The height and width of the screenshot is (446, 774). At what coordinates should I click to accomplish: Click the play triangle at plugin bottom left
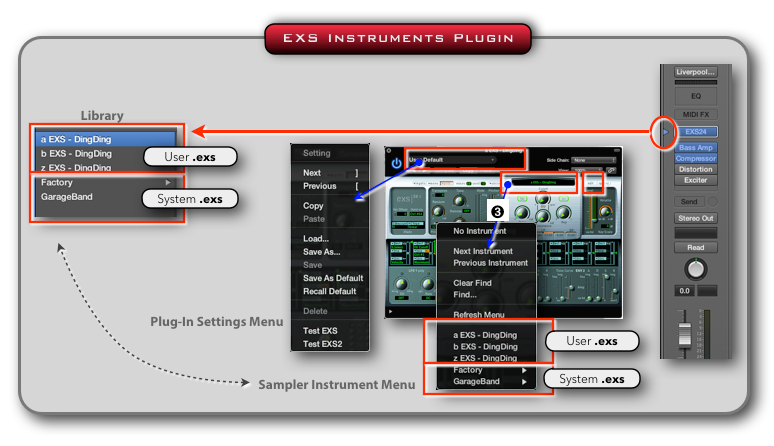point(390,312)
